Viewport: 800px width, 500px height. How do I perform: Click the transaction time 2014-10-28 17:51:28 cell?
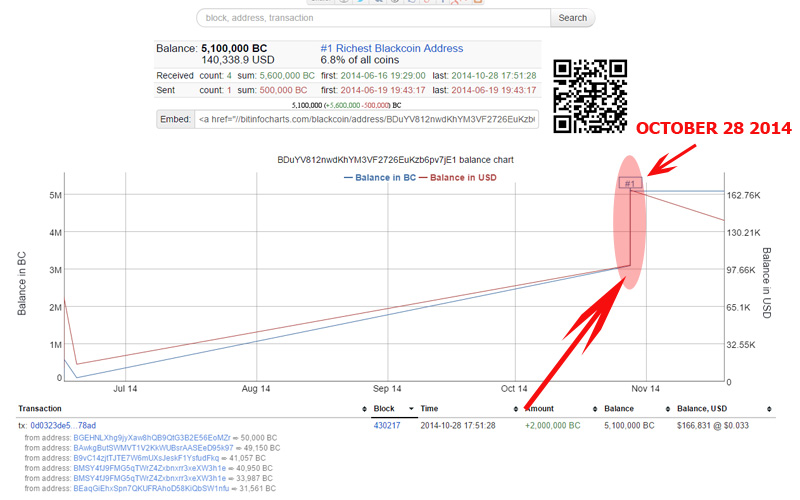(x=458, y=426)
